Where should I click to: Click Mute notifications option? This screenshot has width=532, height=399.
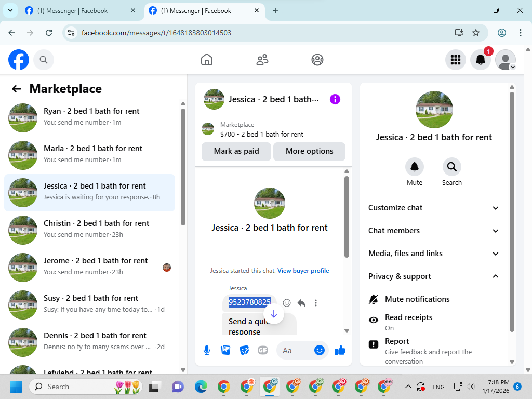[434, 299]
